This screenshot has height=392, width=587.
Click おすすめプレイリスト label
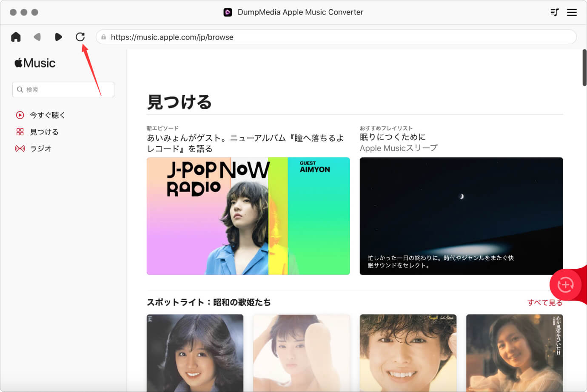click(386, 128)
